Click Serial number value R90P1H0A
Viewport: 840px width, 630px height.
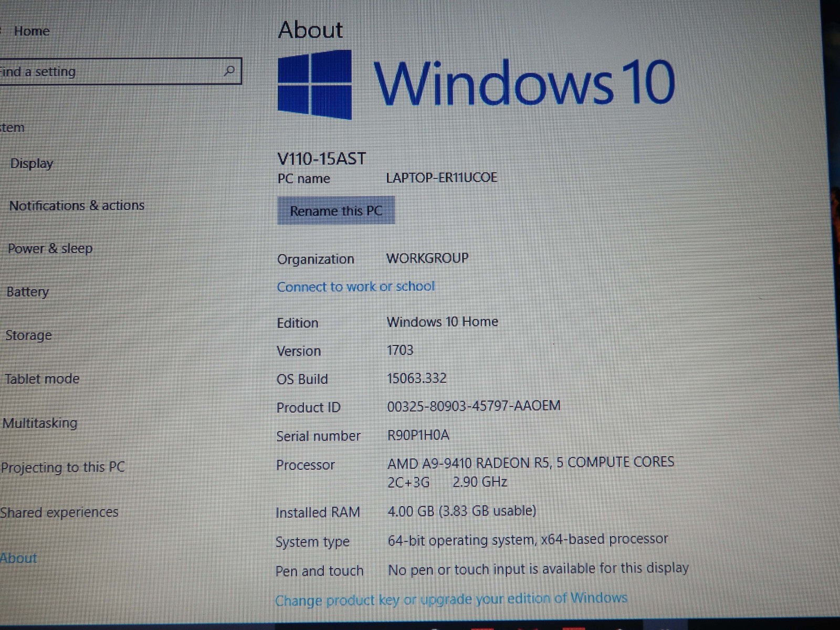[418, 435]
